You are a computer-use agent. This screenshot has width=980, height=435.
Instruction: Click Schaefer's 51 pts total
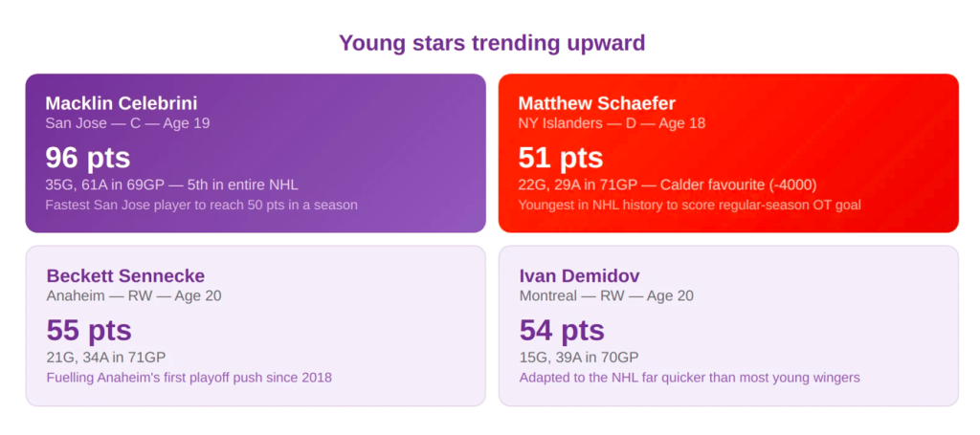[561, 158]
